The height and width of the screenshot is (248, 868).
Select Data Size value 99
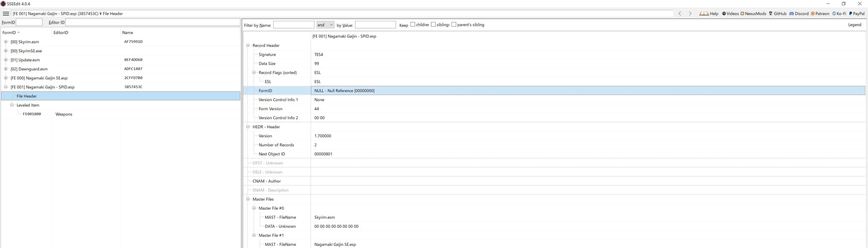[x=316, y=63]
